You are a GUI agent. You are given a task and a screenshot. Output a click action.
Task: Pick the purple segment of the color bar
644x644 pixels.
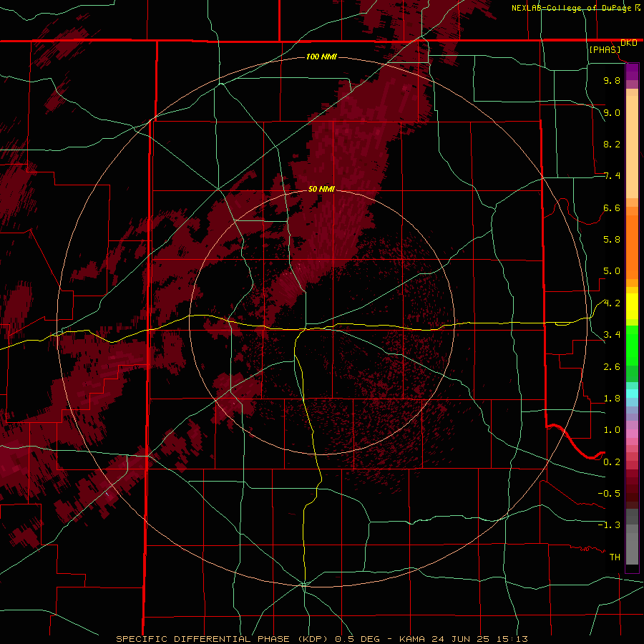pyautogui.click(x=632, y=72)
